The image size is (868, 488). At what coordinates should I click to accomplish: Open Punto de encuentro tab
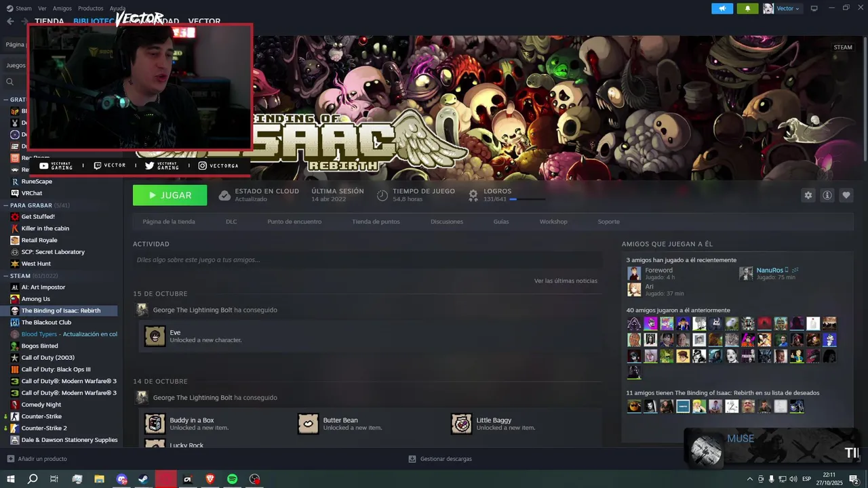[x=294, y=222]
